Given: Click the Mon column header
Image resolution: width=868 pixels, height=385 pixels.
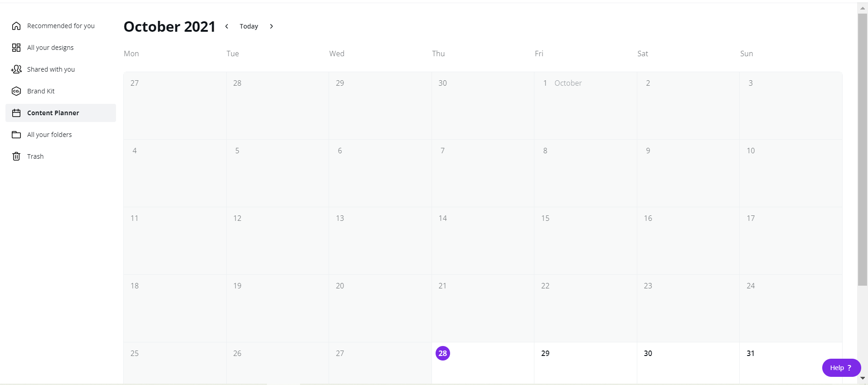Looking at the screenshot, I should [x=131, y=54].
